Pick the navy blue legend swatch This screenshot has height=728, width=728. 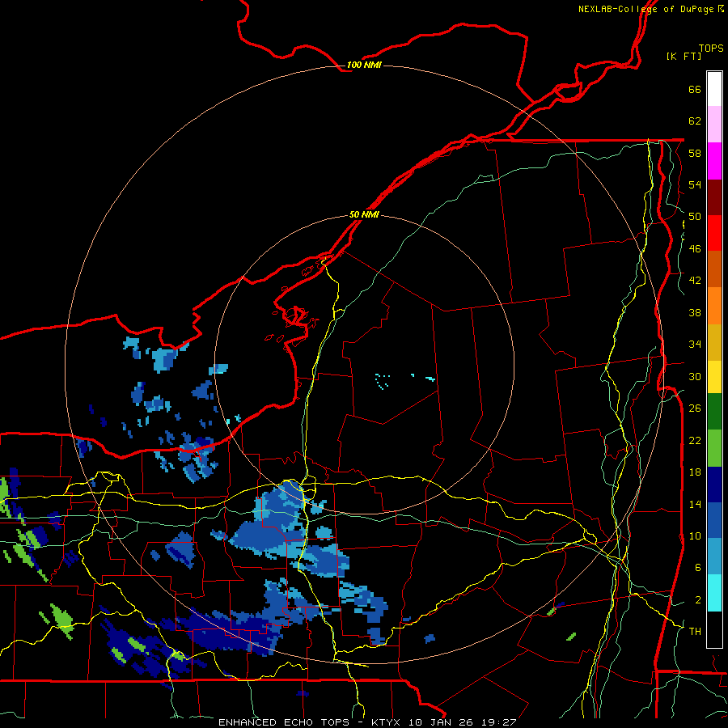coord(714,485)
